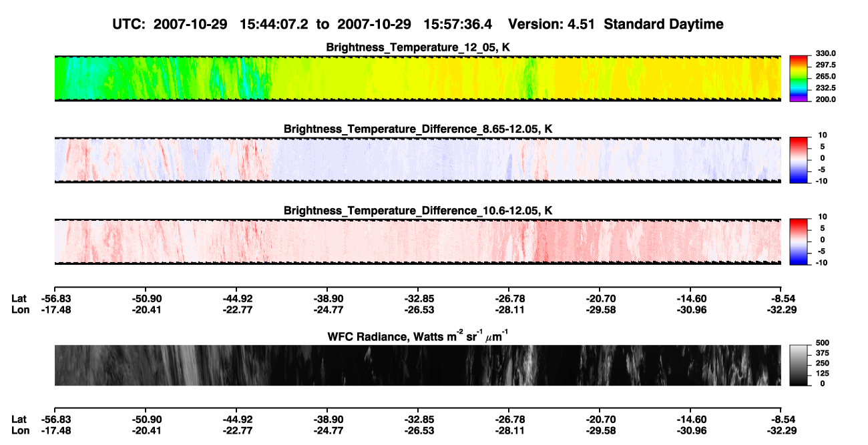Click the Brightness_Temperature_12_05, K panel title
This screenshot has width=868, height=445.
click(x=418, y=47)
